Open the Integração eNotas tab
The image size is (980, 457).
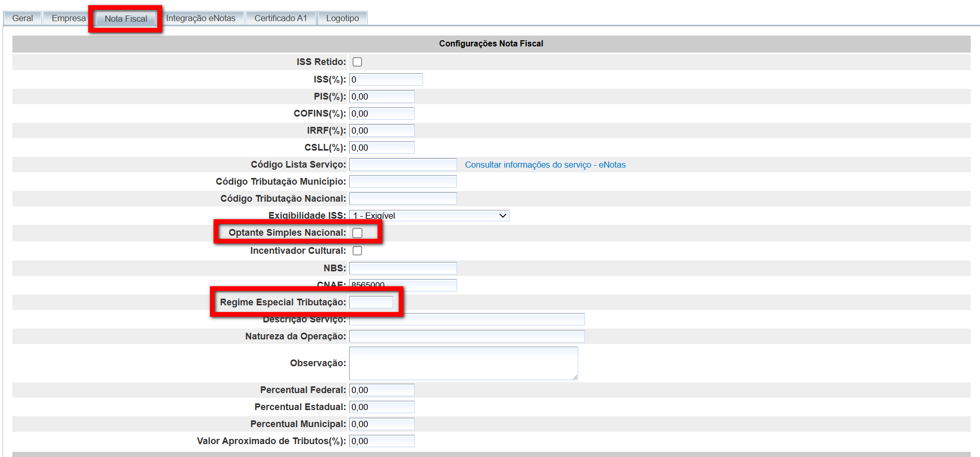pos(201,18)
